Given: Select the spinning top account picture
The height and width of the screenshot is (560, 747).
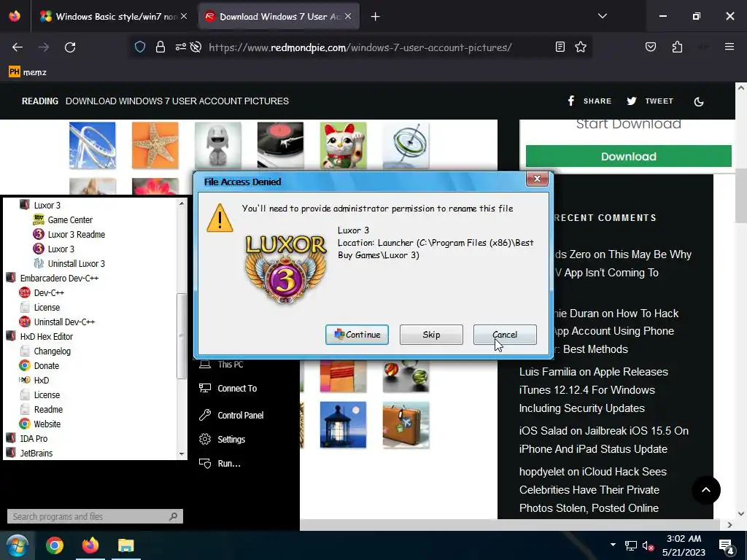Looking at the screenshot, I should (x=406, y=145).
